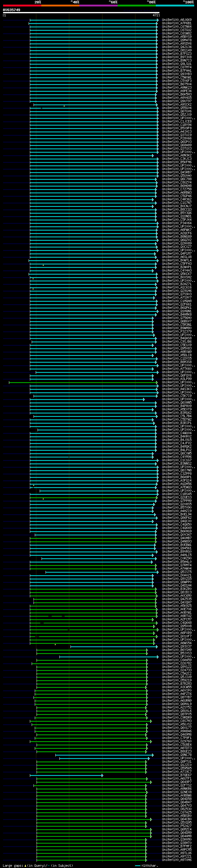This screenshot has width=197, height=868.
Task: Select the UniRef100_Q2UES3 hit
Action: (x=177, y=497)
